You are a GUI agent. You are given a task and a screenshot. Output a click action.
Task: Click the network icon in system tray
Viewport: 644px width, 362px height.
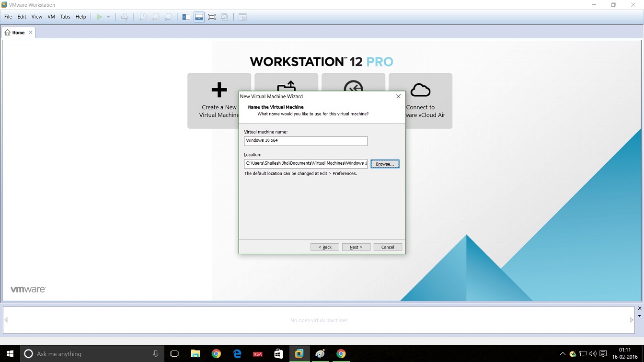[x=583, y=354]
